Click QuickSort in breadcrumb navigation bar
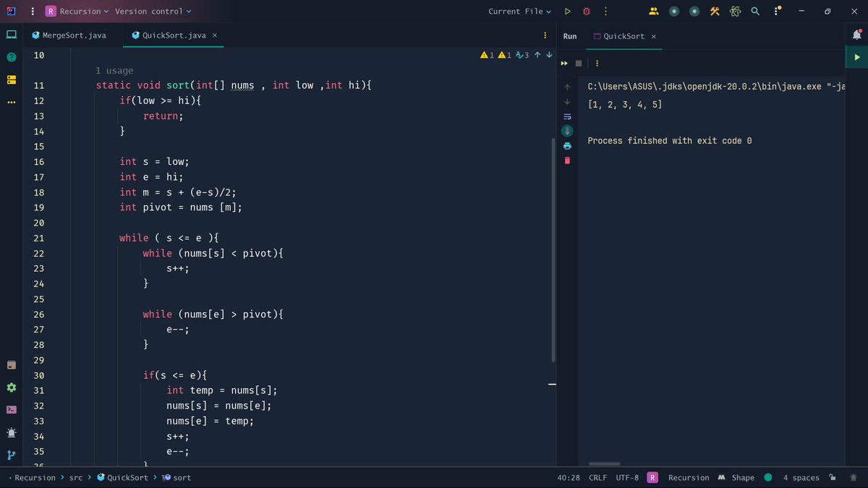The height and width of the screenshot is (488, 868). (x=122, y=477)
